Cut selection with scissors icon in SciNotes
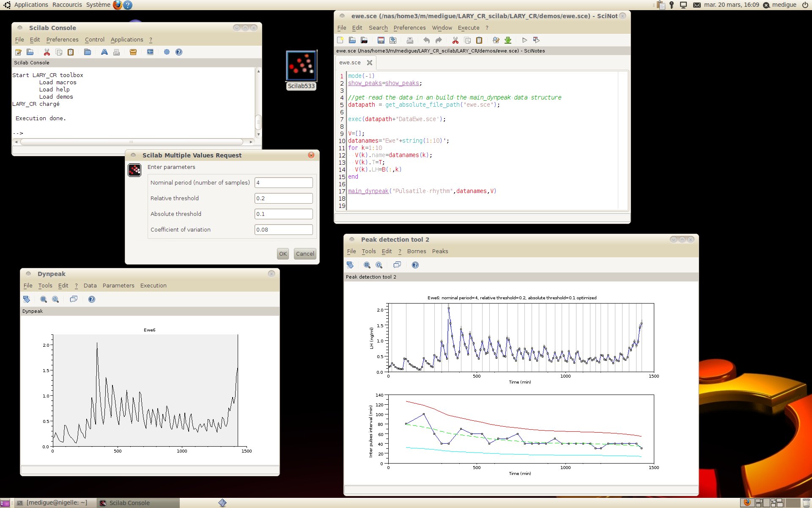 click(455, 40)
